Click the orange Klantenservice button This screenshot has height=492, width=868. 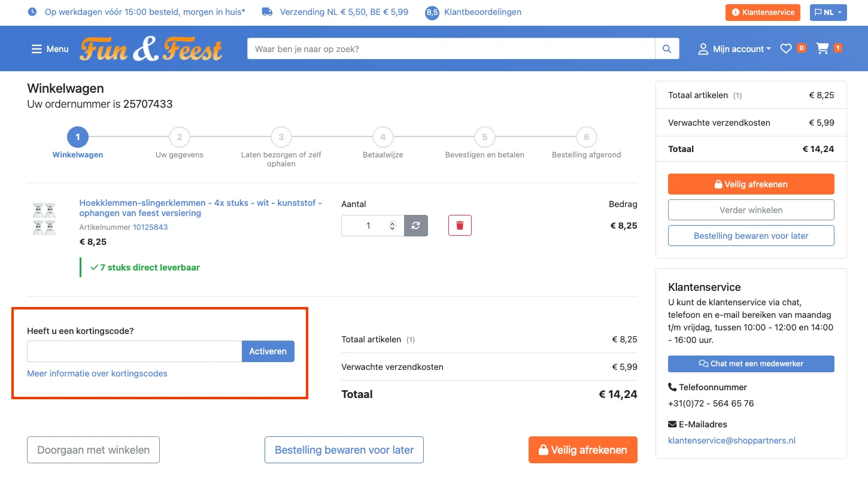click(x=762, y=13)
